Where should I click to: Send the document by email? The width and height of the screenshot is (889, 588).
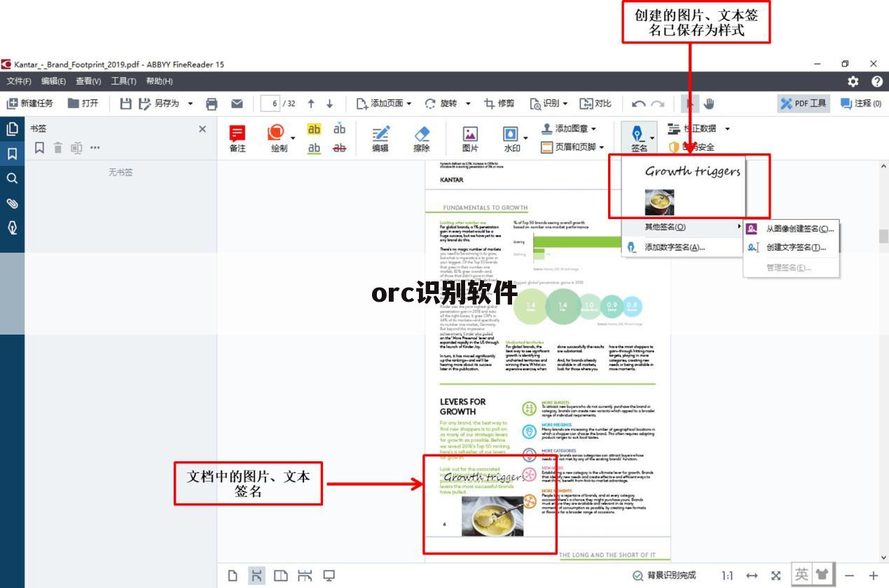pyautogui.click(x=237, y=104)
